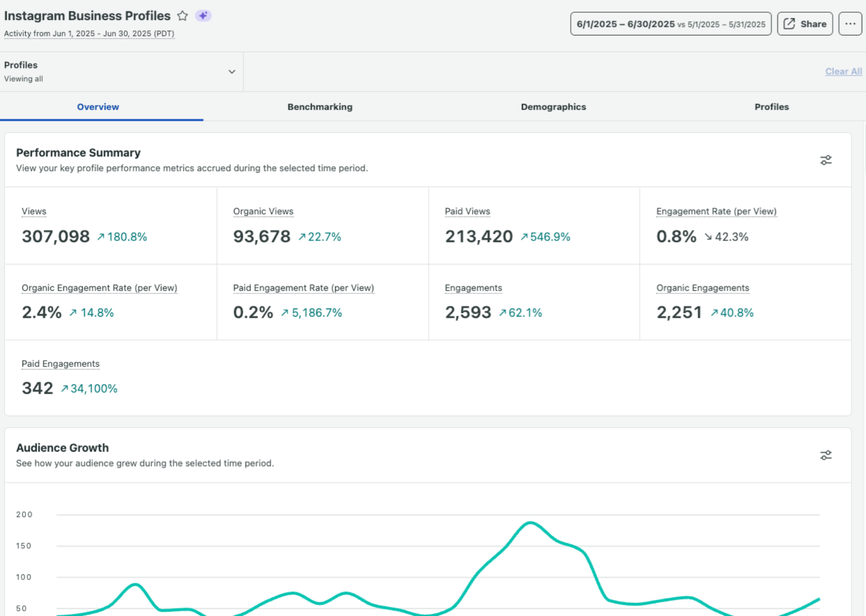866x616 pixels.
Task: Click the Organic Views metric label
Action: click(263, 211)
